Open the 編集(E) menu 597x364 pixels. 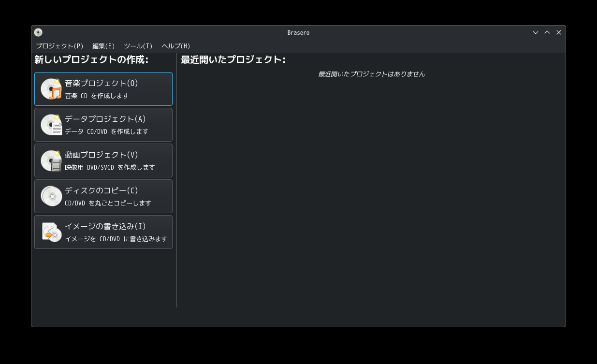[103, 46]
